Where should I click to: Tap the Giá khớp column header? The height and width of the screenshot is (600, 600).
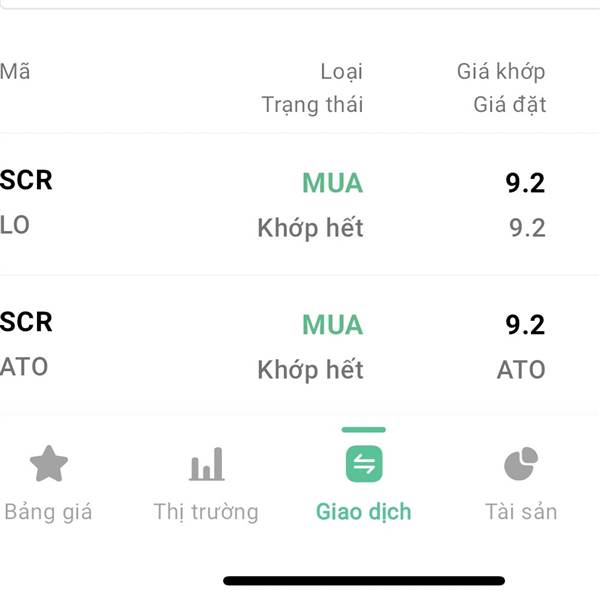(x=501, y=71)
